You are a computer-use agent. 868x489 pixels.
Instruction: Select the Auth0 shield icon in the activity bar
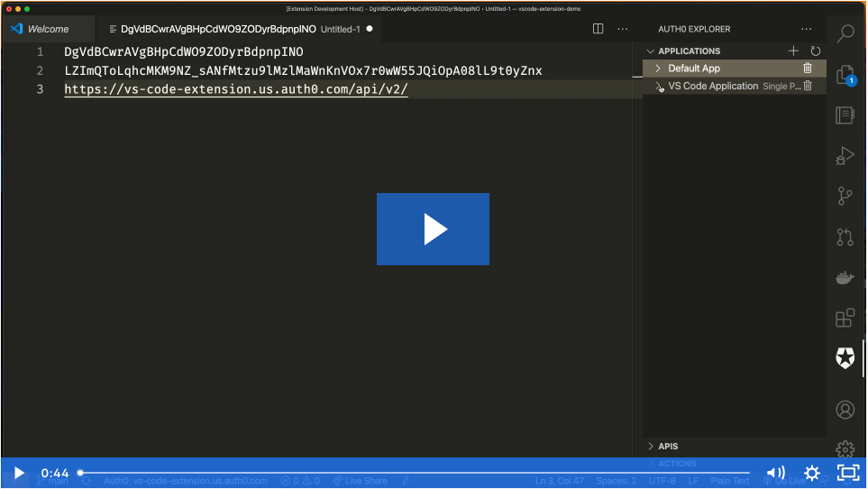845,358
